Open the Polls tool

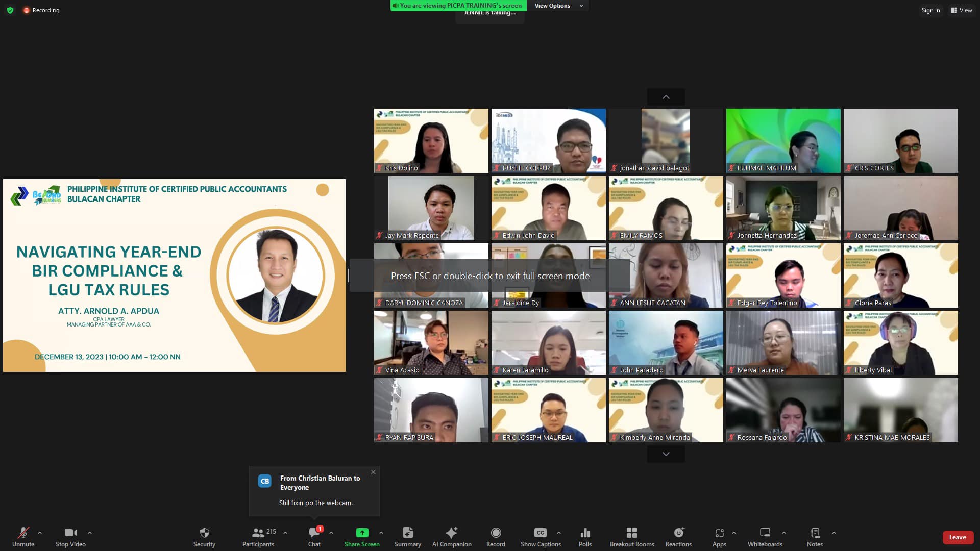click(x=585, y=537)
